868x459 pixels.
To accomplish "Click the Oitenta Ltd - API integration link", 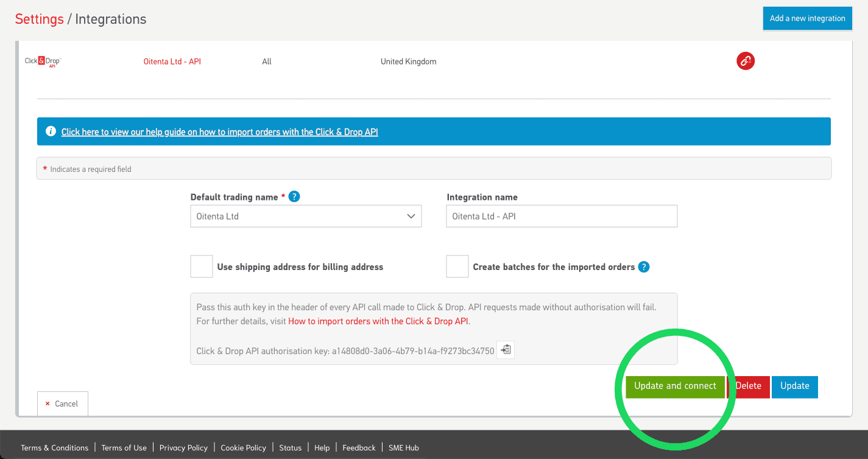I will [x=172, y=62].
